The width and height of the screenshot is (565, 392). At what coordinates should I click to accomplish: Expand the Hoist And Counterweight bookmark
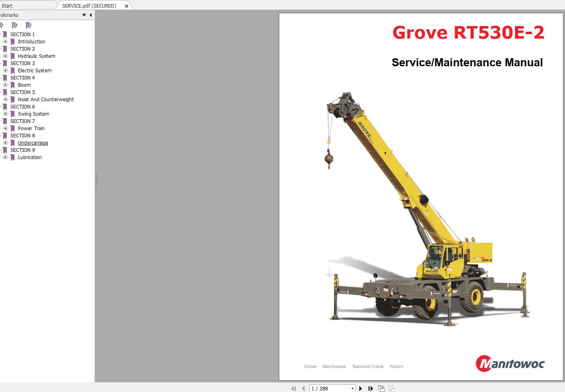[x=5, y=100]
